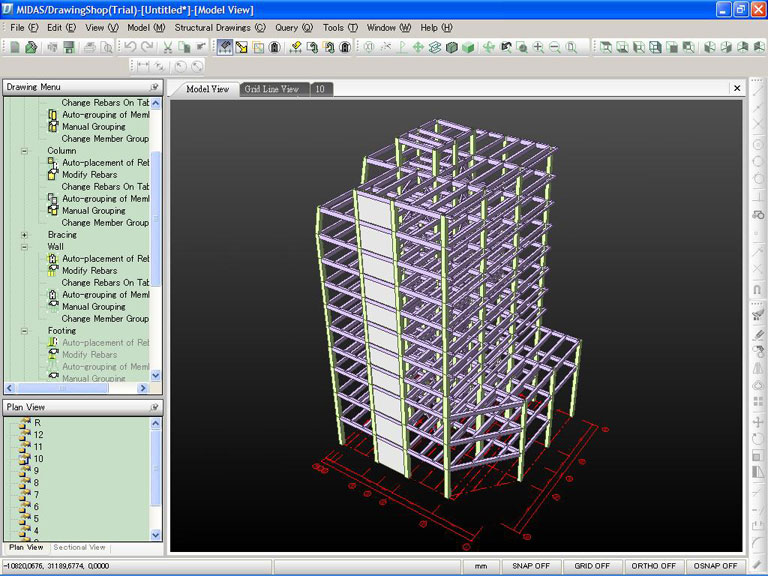The image size is (768, 576).
Task: Select floor 12 in Plan View
Action: 38,434
